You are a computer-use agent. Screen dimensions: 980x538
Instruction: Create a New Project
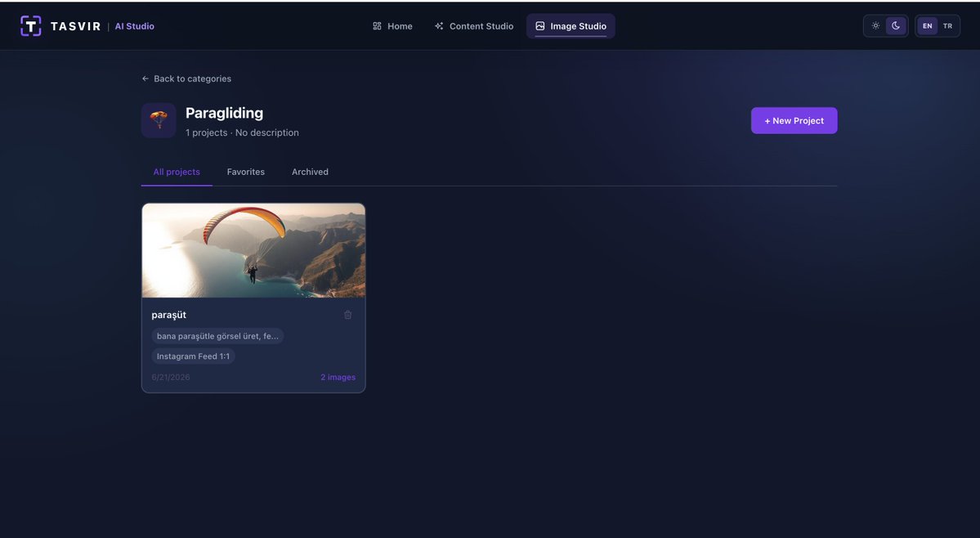tap(794, 120)
